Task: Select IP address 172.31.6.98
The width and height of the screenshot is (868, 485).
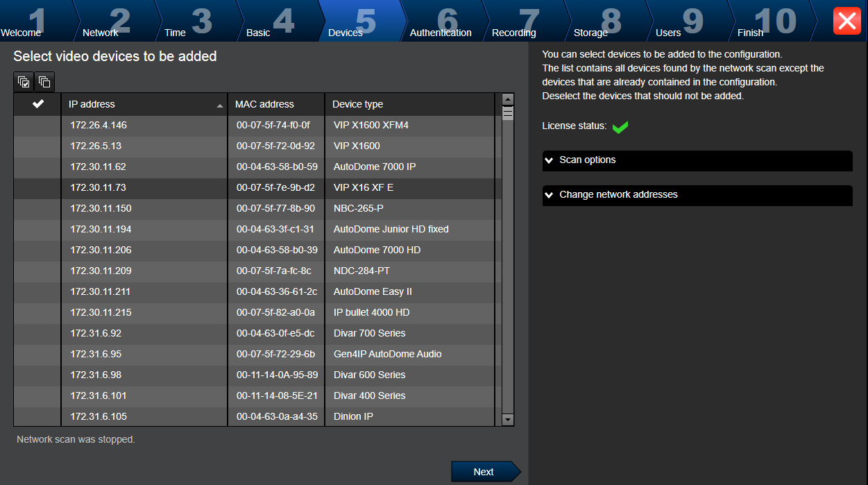Action: [x=96, y=375]
